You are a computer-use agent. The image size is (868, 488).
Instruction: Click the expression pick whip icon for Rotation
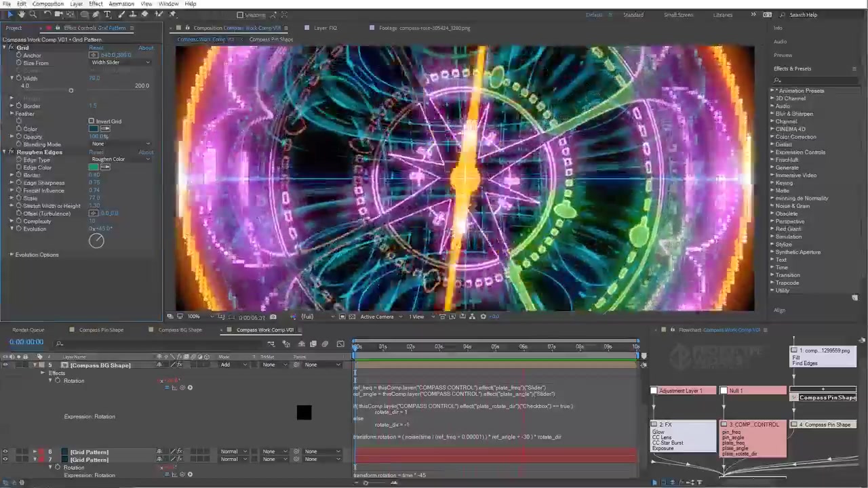pyautogui.click(x=182, y=388)
